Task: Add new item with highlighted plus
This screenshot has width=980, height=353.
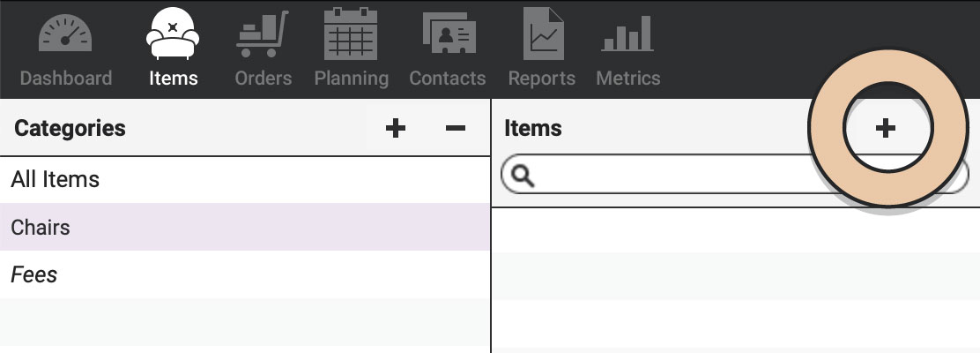Action: (885, 128)
